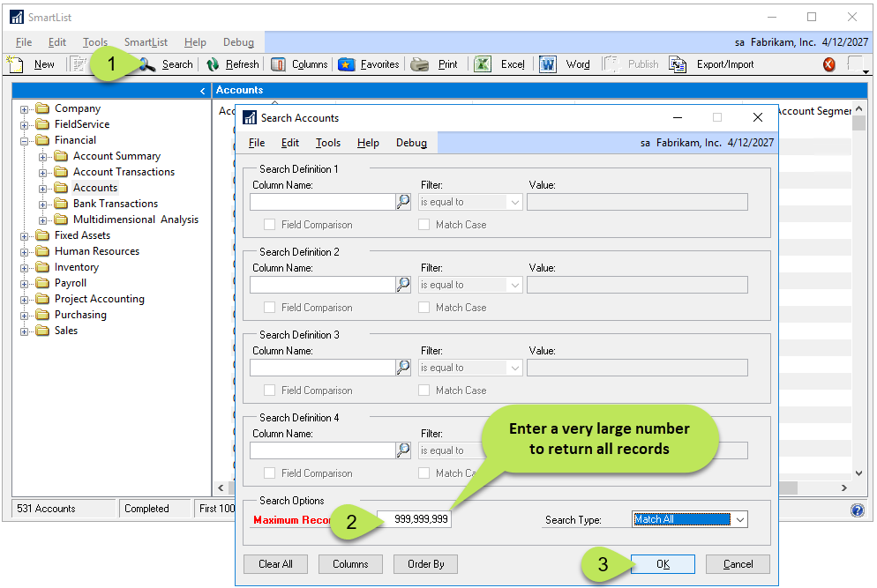The width and height of the screenshot is (877, 588).
Task: Click Clear All to reset search definitions
Action: (275, 564)
